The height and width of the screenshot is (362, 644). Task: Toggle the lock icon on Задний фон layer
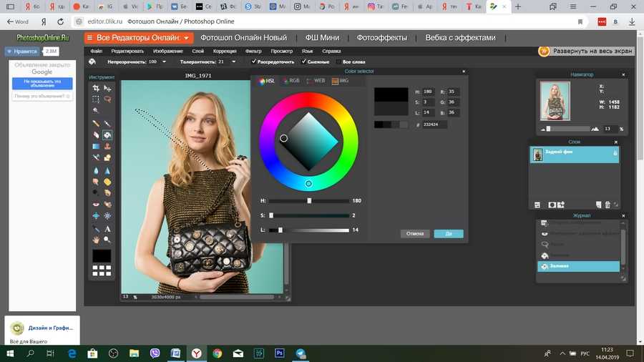pos(615,152)
